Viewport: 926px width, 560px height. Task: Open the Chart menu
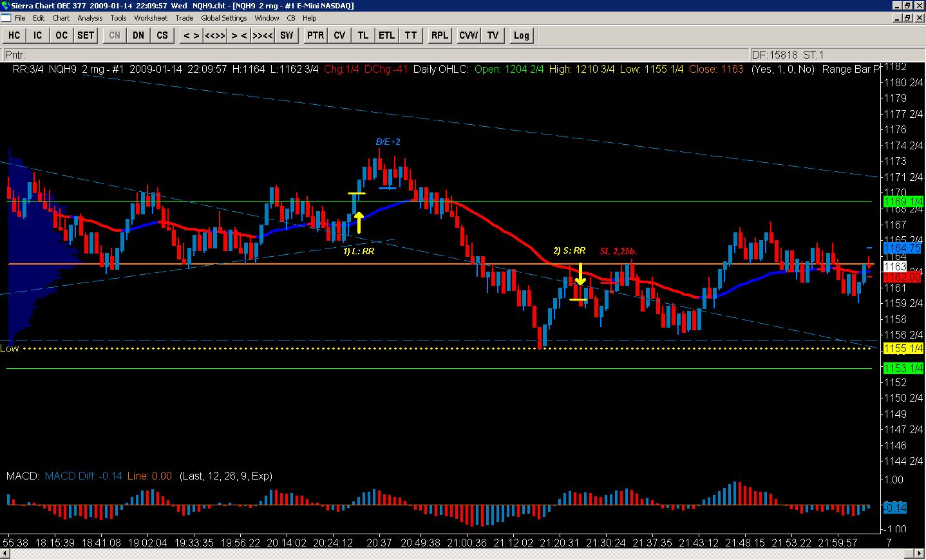click(61, 18)
